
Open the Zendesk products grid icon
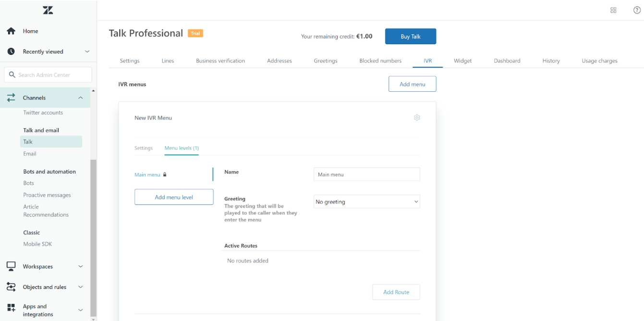point(613,10)
